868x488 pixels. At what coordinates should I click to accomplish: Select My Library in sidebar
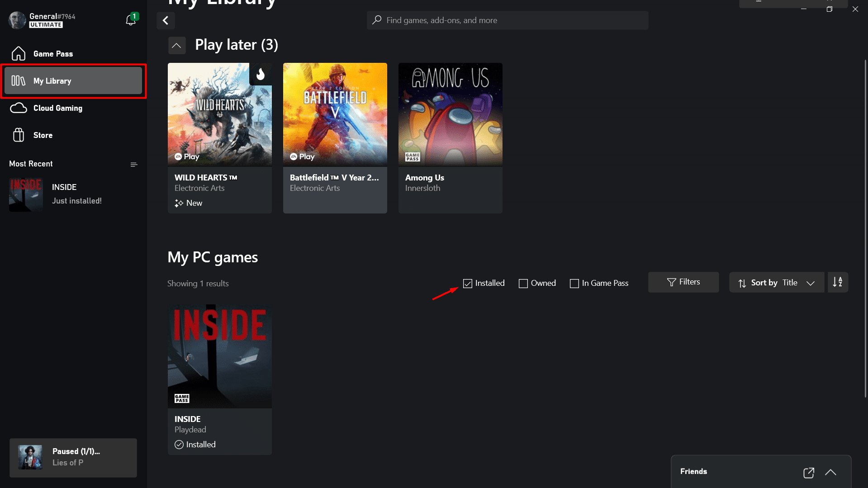[x=73, y=81]
